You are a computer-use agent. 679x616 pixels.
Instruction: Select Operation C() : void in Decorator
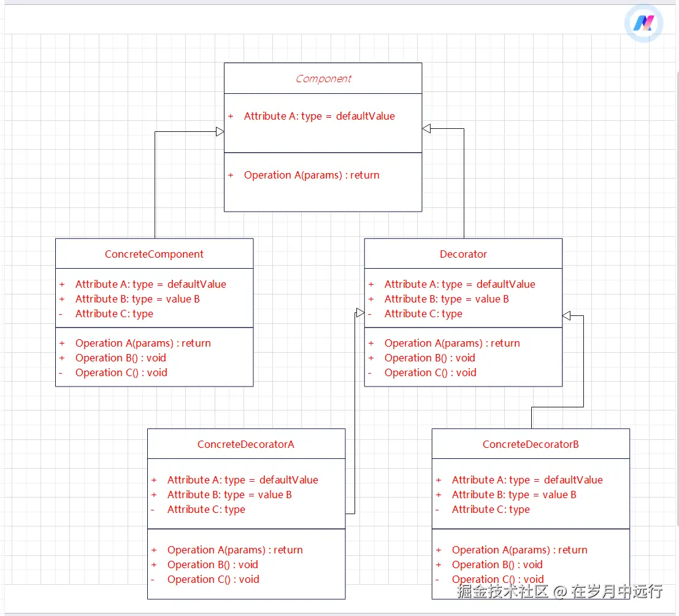tap(431, 372)
